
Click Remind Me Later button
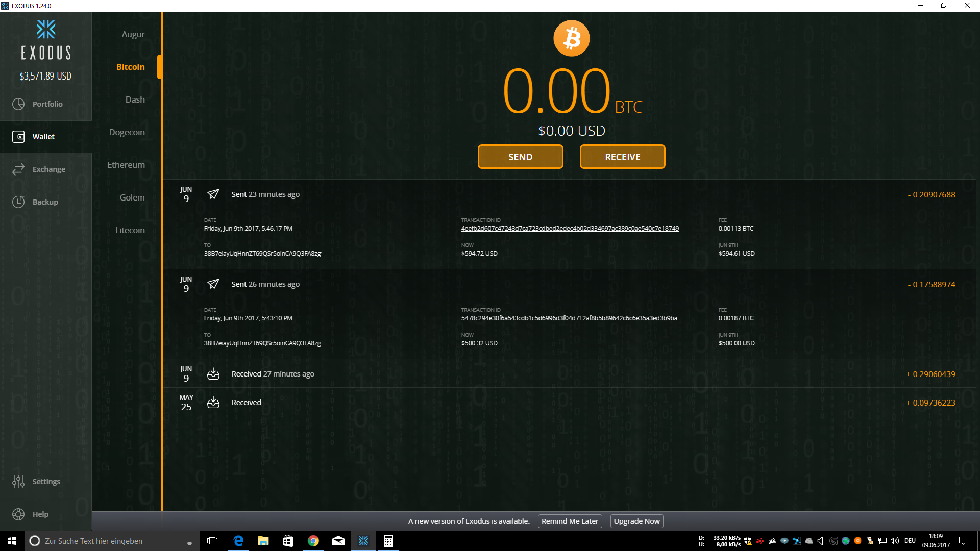(570, 521)
